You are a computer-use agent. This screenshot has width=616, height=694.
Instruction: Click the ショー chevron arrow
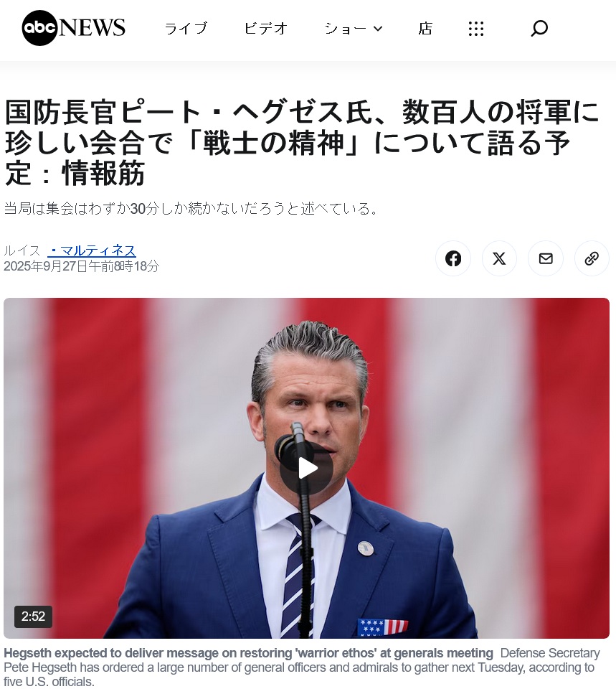[378, 28]
